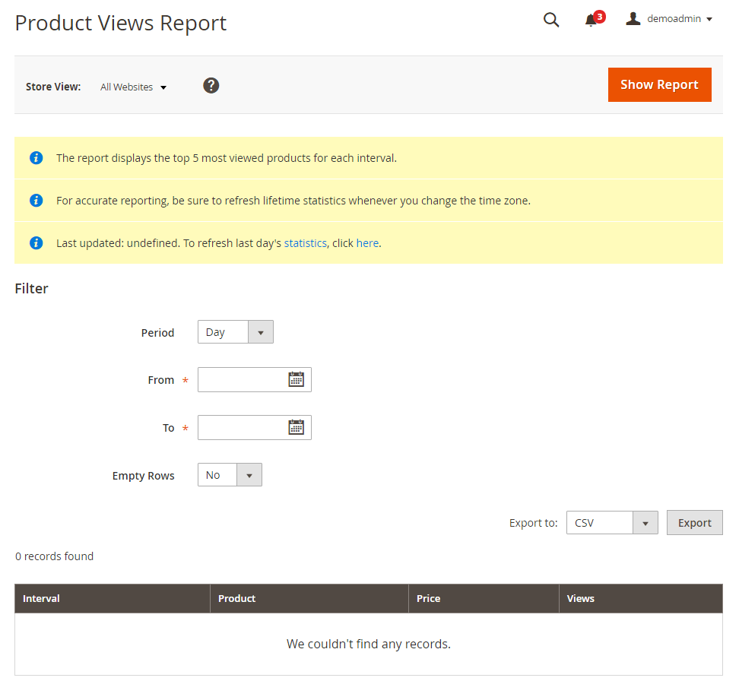Click the statistics link
The height and width of the screenshot is (700, 739).
tap(305, 242)
